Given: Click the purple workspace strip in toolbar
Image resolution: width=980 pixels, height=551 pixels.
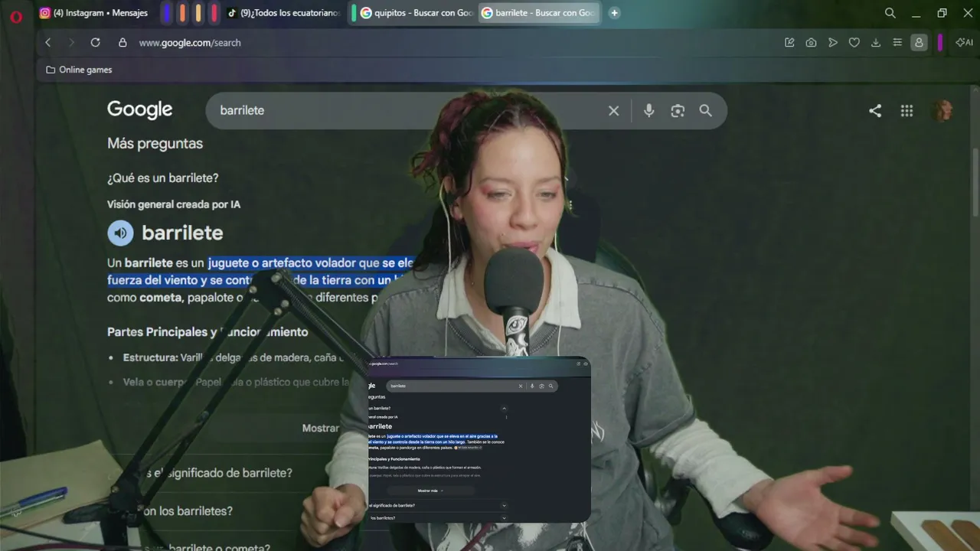Looking at the screenshot, I should click(x=939, y=43).
